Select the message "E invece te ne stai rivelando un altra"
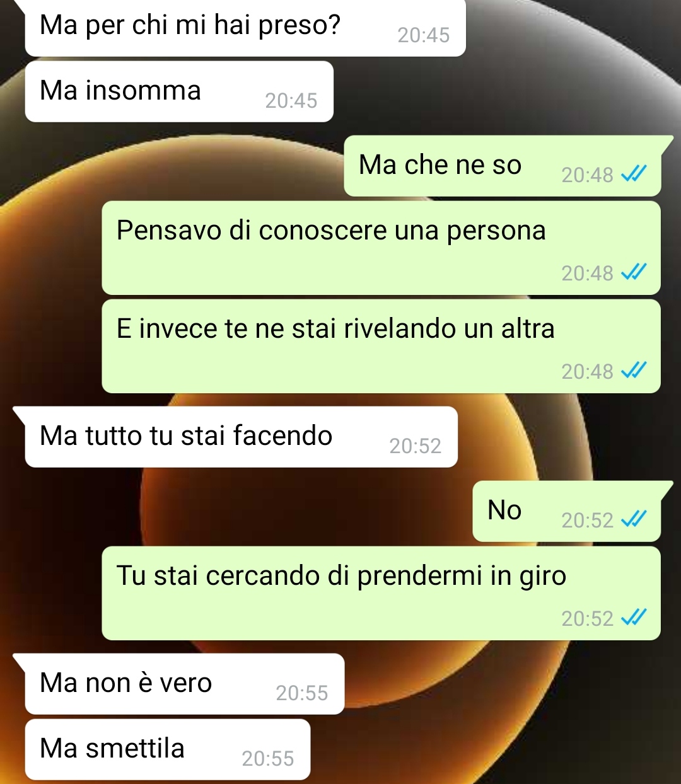This screenshot has height=784, width=681. 381,346
